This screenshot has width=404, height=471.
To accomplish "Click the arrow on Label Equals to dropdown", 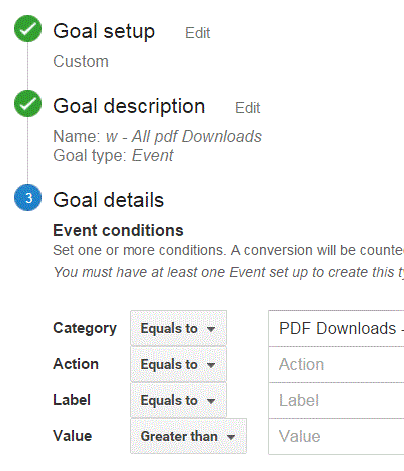I will [211, 401].
